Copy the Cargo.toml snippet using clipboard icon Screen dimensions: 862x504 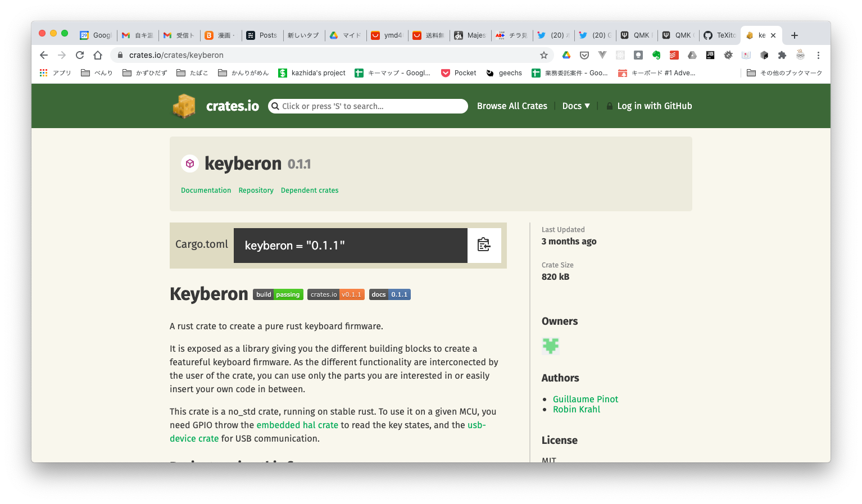484,245
